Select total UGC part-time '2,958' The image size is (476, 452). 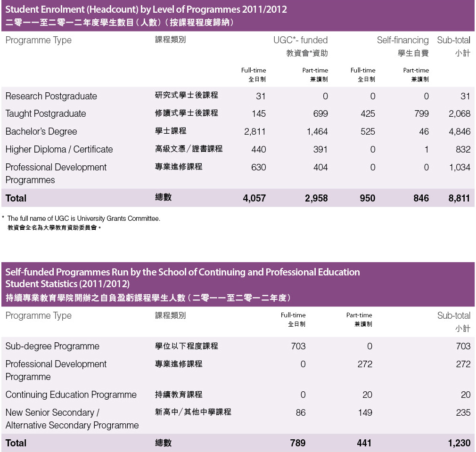click(316, 198)
